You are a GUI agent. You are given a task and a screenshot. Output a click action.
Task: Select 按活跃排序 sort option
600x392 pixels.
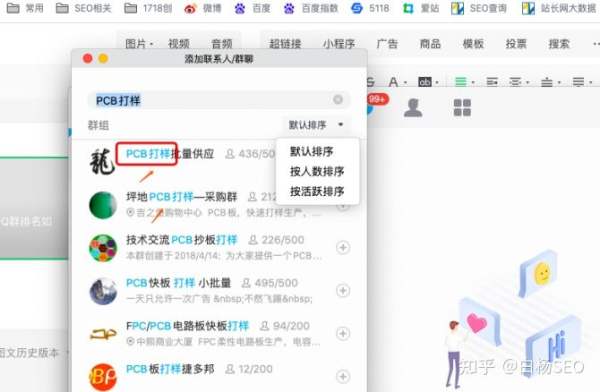[x=317, y=191]
